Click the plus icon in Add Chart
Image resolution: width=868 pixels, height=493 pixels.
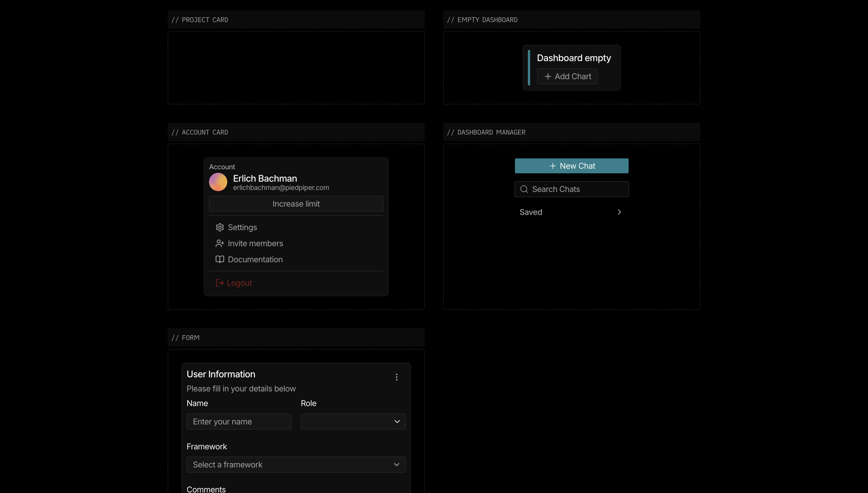(548, 77)
